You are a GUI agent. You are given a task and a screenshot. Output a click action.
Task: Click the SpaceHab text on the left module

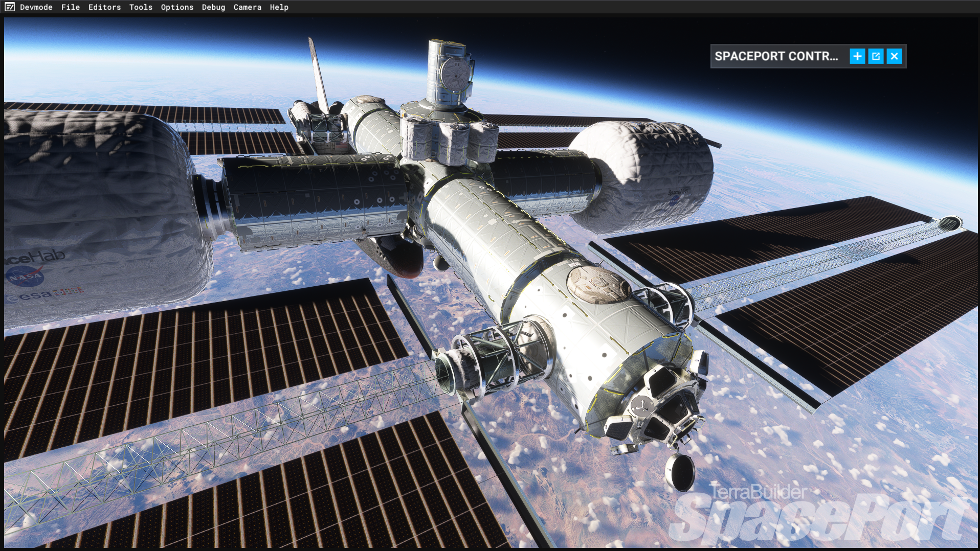35,257
